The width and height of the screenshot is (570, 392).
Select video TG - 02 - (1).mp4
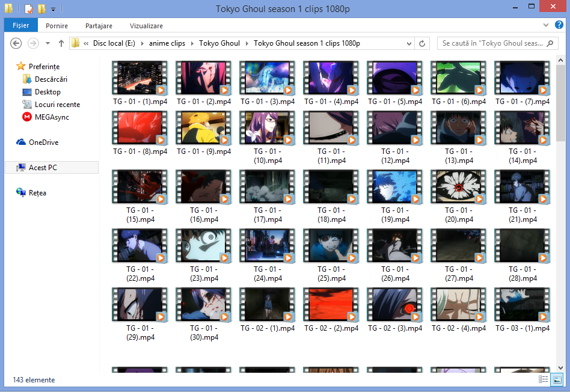click(268, 310)
